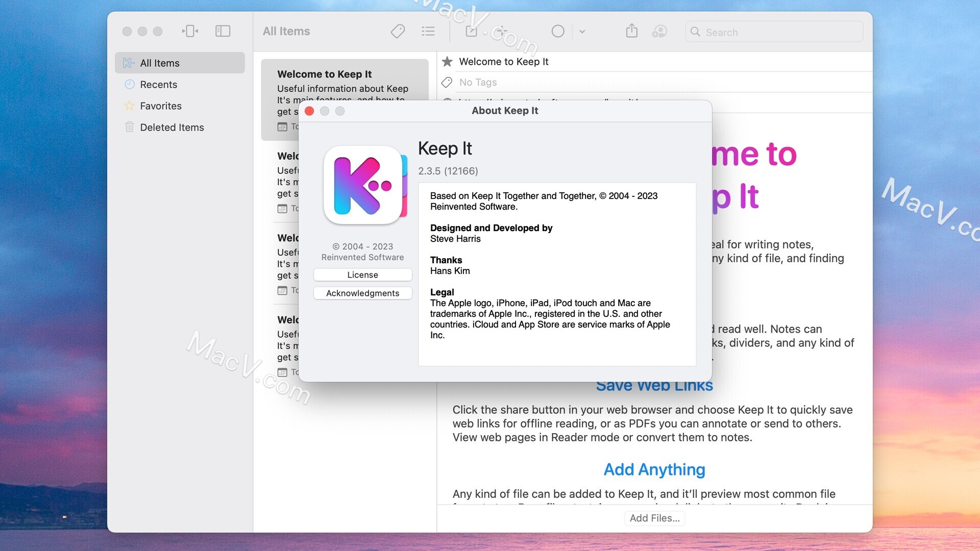Click the Add Files button at bottom
Viewport: 980px width, 551px height.
tap(654, 518)
